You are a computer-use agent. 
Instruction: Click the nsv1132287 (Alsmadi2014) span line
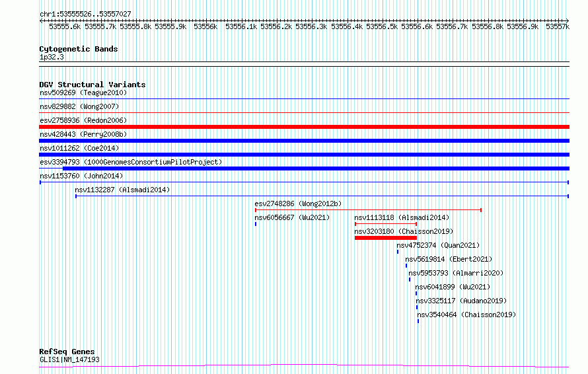[x=322, y=196]
